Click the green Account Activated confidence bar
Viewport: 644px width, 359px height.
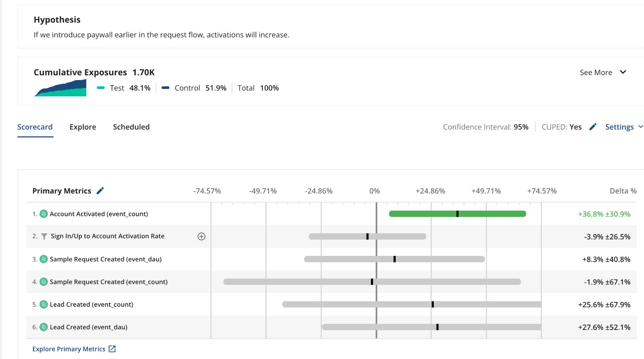[x=457, y=214]
